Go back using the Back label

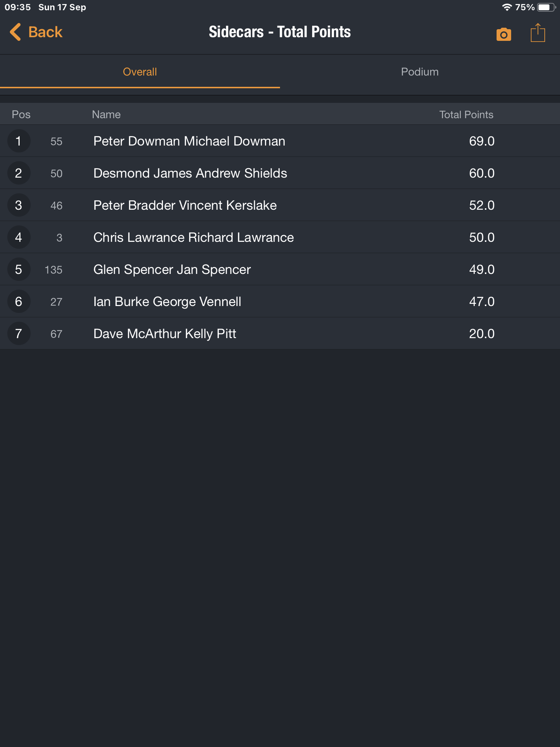[x=46, y=32]
